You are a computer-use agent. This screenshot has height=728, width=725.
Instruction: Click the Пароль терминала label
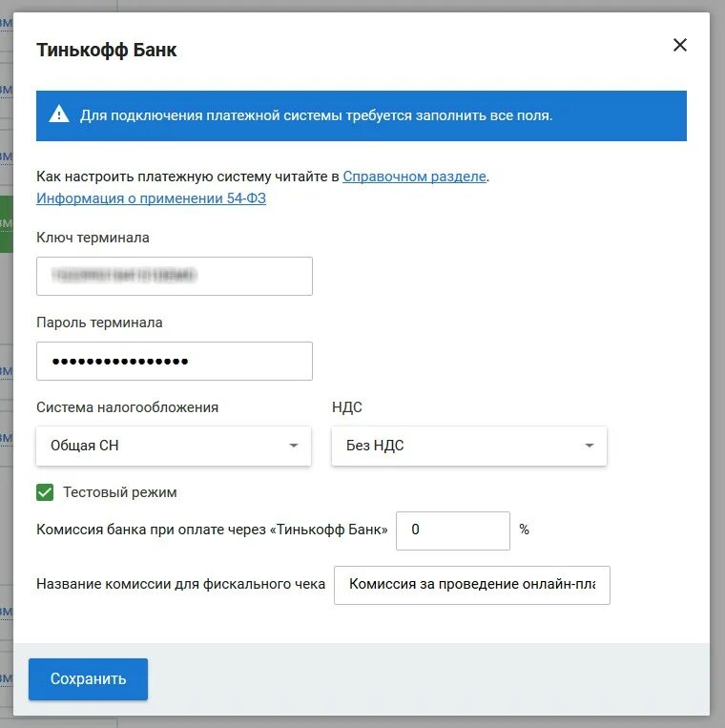[99, 322]
